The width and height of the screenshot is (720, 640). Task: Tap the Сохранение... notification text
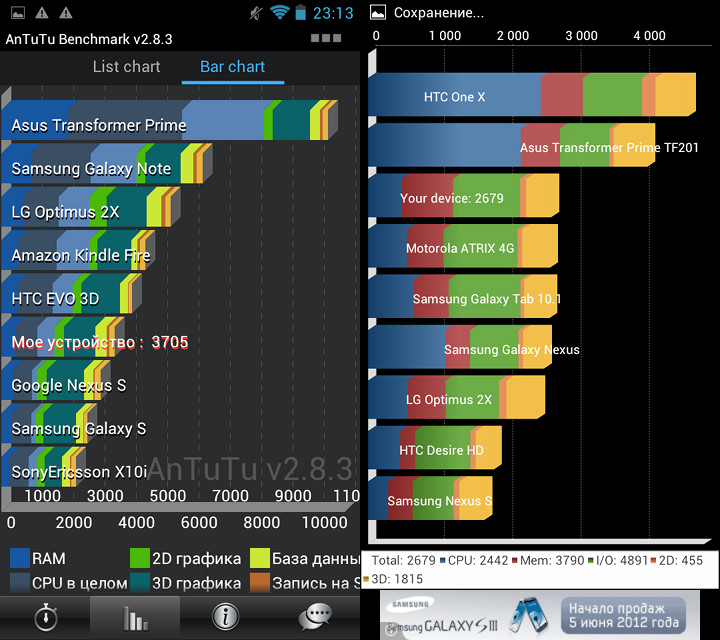(439, 13)
